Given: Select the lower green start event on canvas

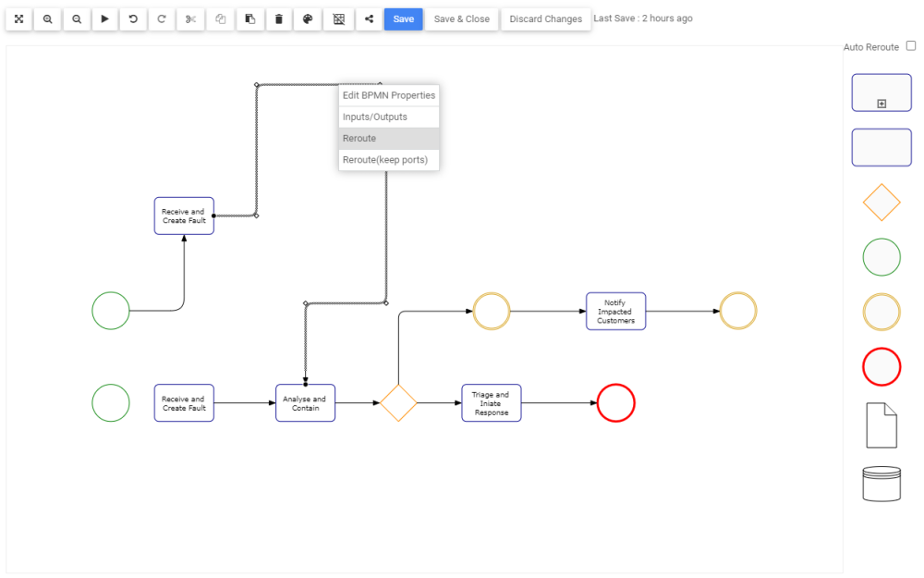Looking at the screenshot, I should 111,403.
